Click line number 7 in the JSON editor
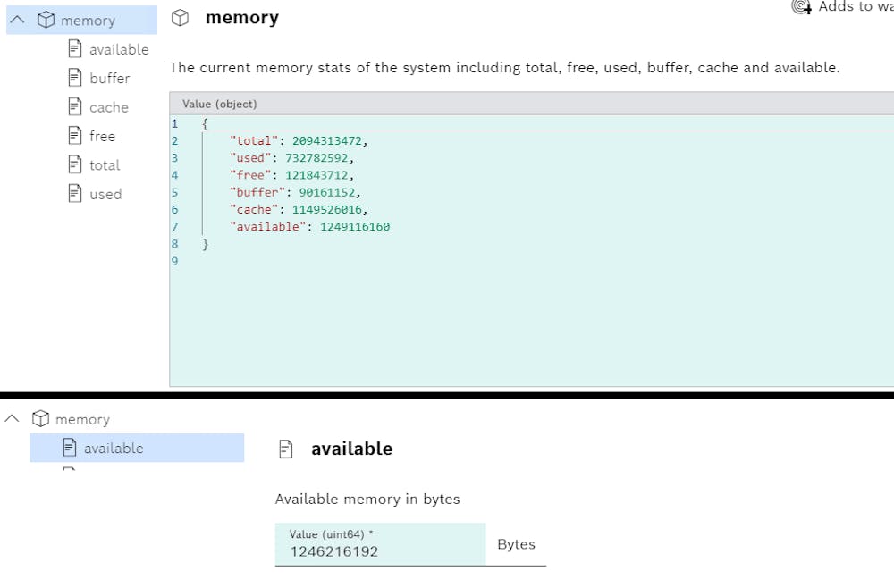This screenshot has height=588, width=894. [x=174, y=226]
